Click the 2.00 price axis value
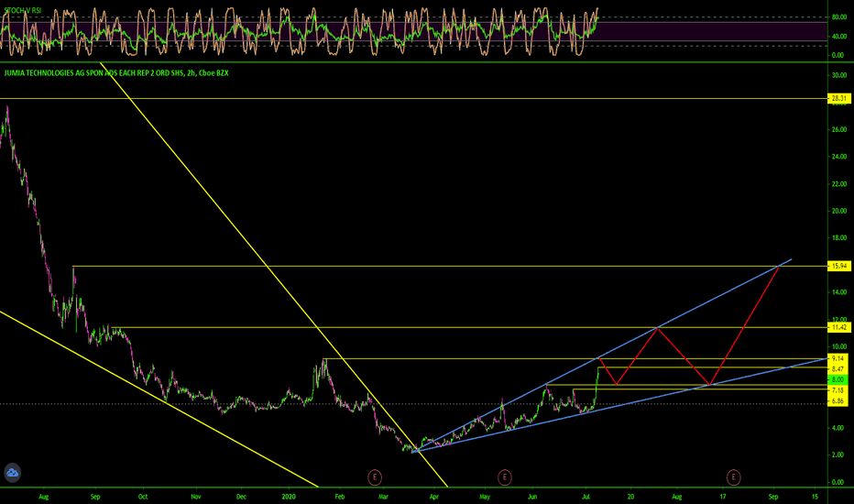Viewport: 854px width, 504px height. [838, 455]
